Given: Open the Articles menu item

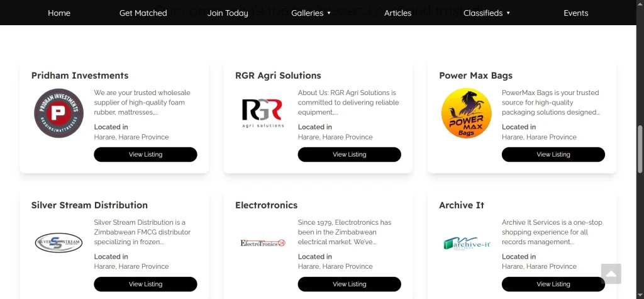Looking at the screenshot, I should click(x=397, y=13).
